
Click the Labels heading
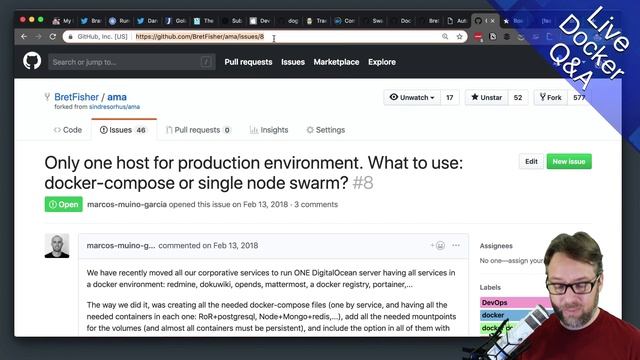click(x=490, y=287)
